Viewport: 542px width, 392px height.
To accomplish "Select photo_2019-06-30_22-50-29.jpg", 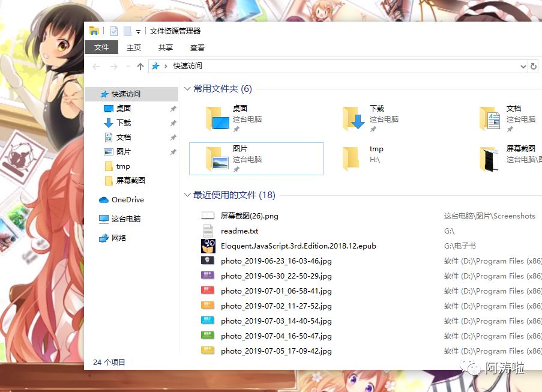I will click(276, 276).
